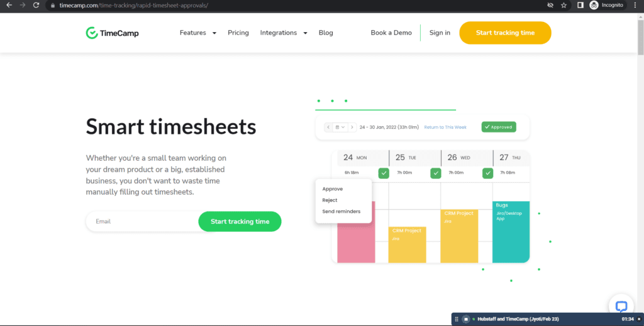Open the calendar picker in timesheet
The width and height of the screenshot is (644, 326).
pos(340,127)
